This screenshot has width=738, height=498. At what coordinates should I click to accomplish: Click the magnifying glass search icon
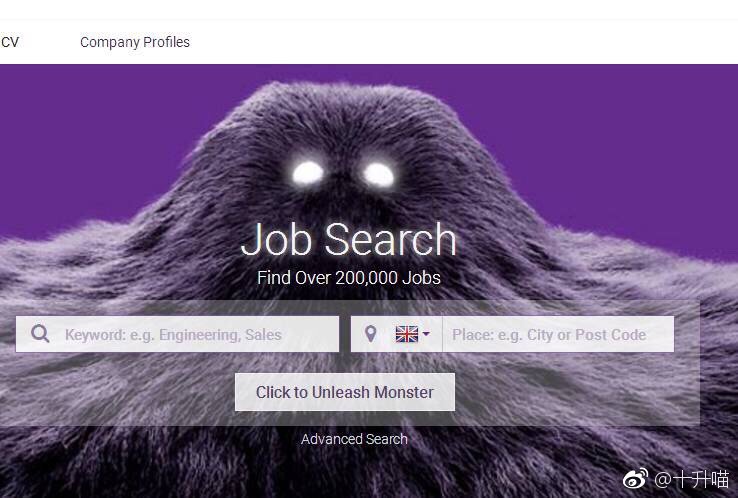(x=40, y=334)
